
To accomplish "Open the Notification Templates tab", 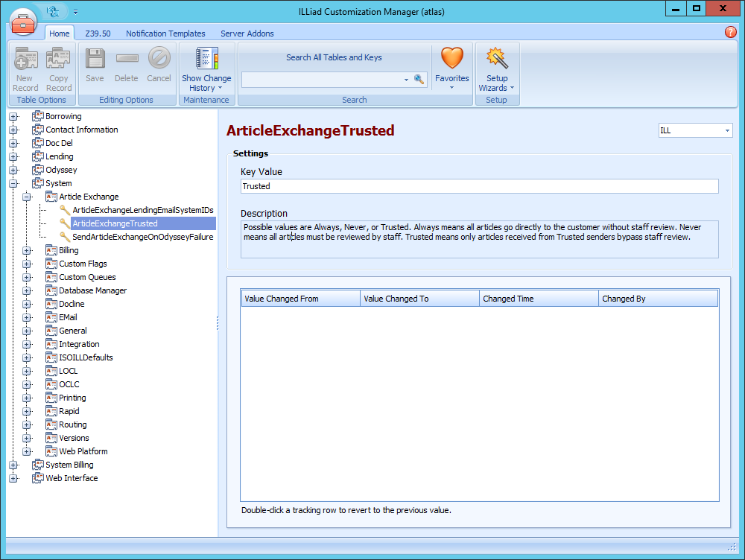I will (165, 34).
